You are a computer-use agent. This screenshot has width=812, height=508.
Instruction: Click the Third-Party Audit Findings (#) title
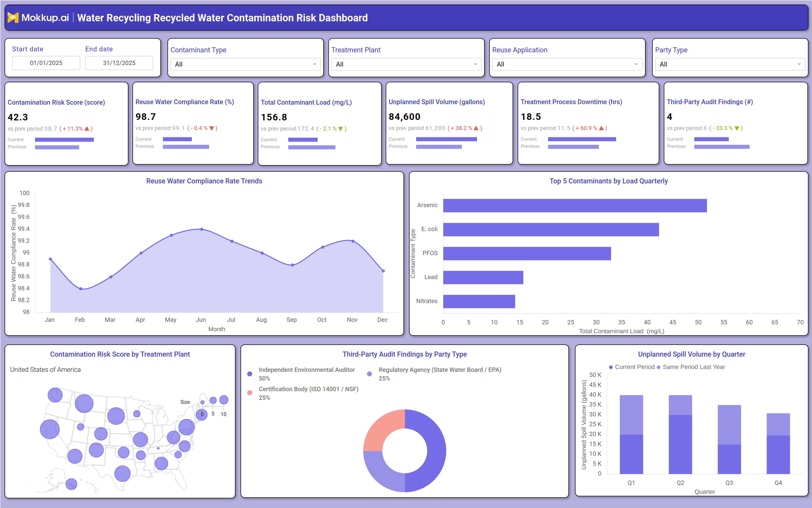710,102
